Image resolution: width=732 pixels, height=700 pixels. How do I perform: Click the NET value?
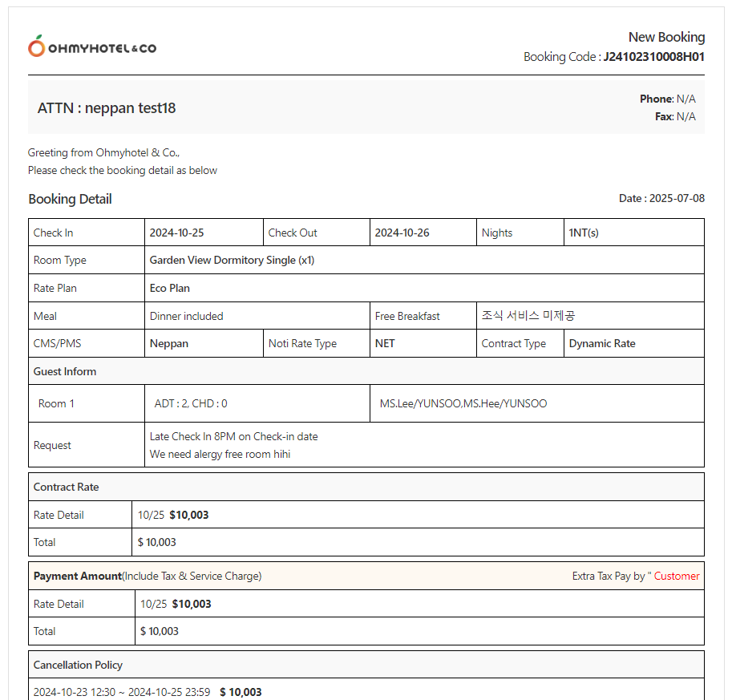[x=385, y=344]
